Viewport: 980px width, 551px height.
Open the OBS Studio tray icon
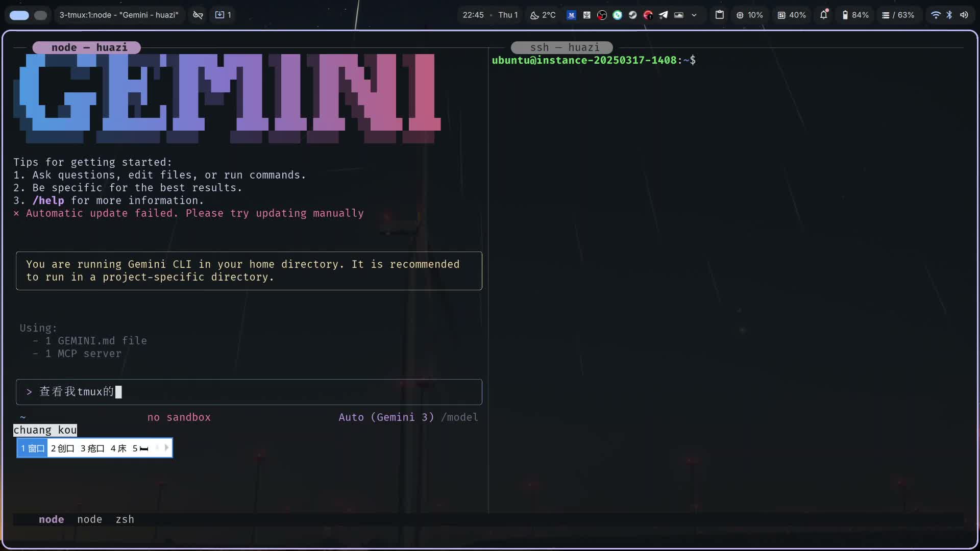click(x=602, y=15)
